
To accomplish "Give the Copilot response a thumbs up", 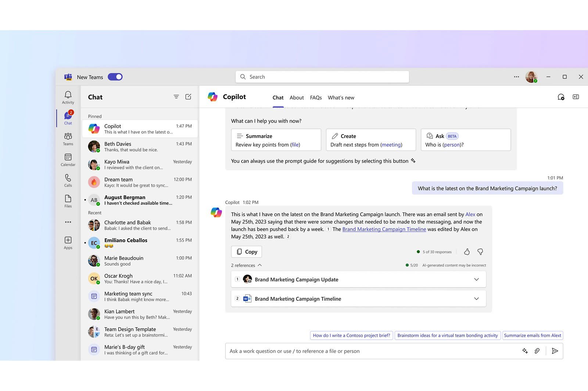I will pyautogui.click(x=467, y=252).
